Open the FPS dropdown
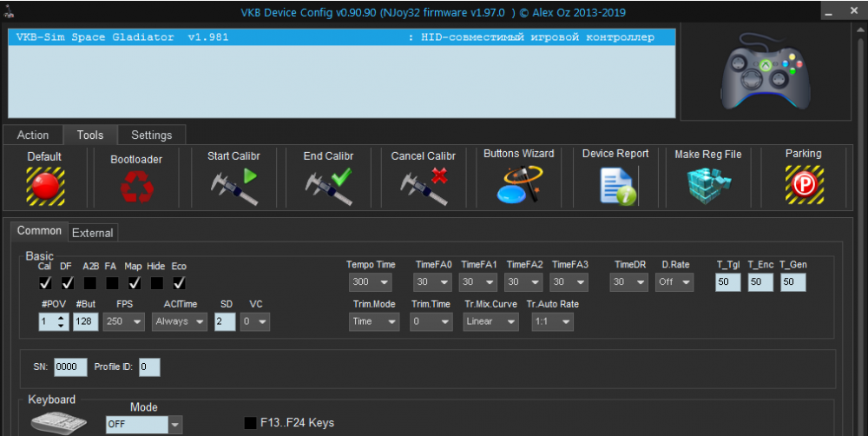Viewport: 868px width, 436px height. pos(123,321)
